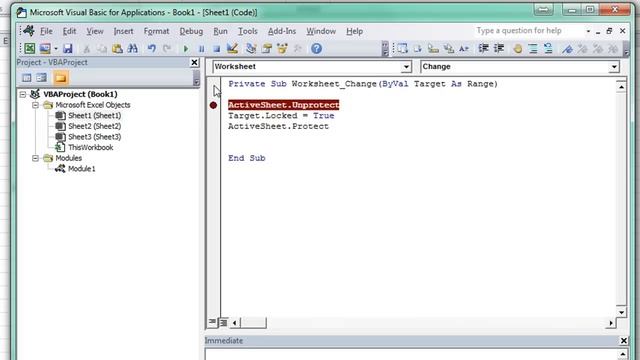640x360 pixels.
Task: Open the help box dropdown arrow
Action: (x=588, y=31)
